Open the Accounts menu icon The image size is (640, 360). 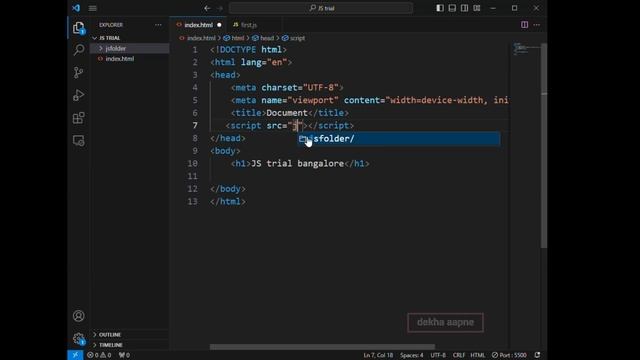point(79,316)
